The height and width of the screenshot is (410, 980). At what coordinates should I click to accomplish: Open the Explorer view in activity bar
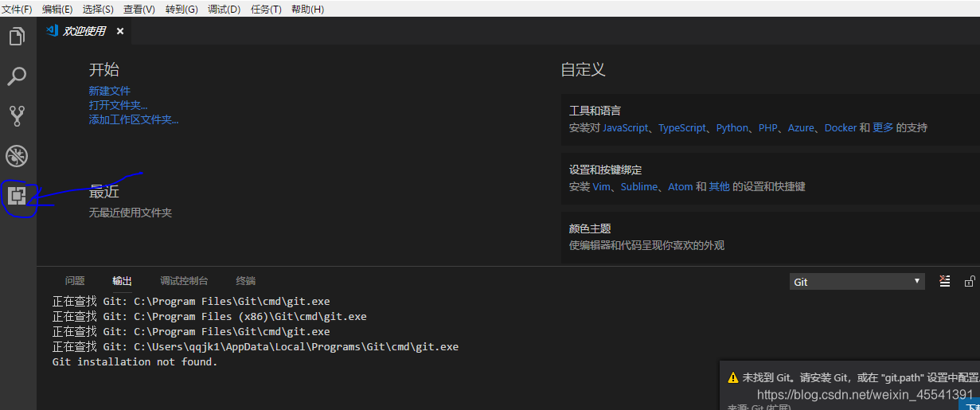click(x=17, y=37)
